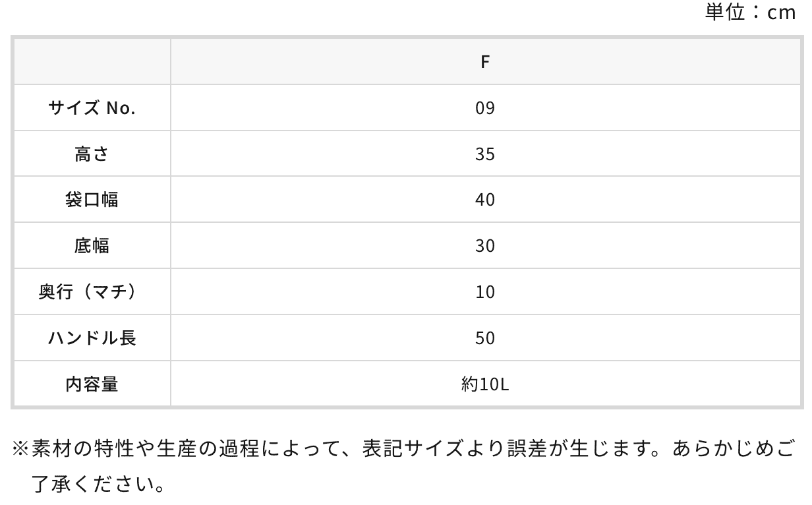812x505 pixels.
Task: Select the bottom width value 30
Action: 484,246
